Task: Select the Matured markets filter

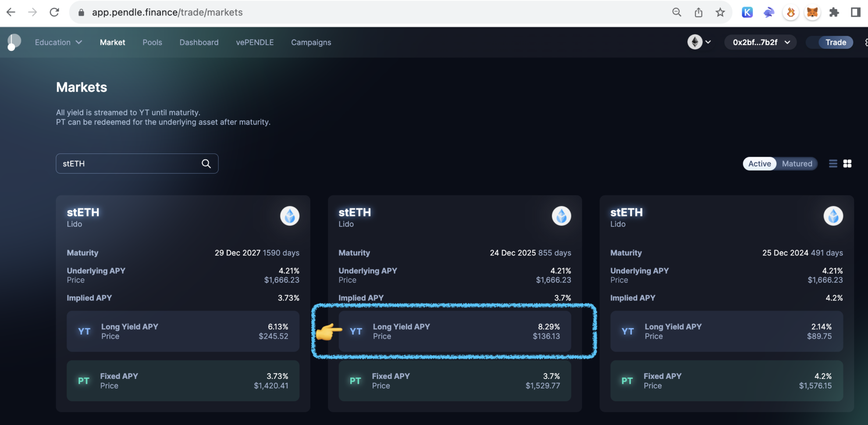Action: 797,163
